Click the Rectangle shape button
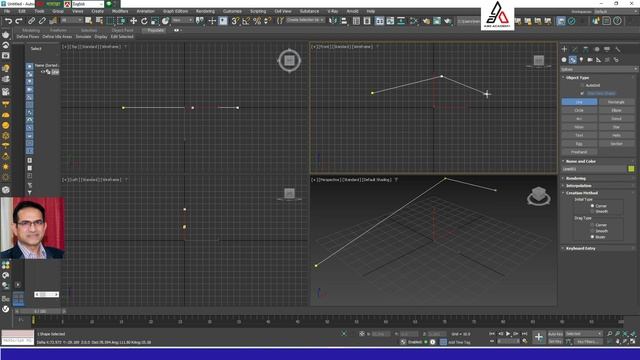 tap(616, 102)
